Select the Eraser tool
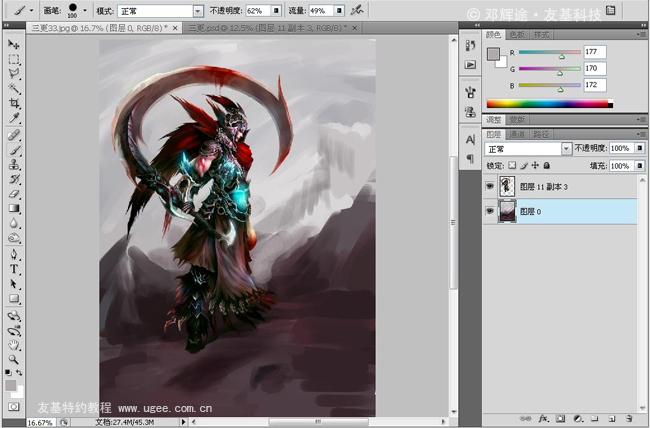 (x=14, y=194)
